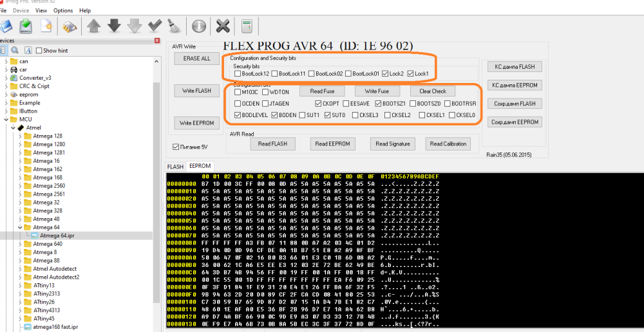The width and height of the screenshot is (644, 332).
Task: Click the Read EEPROM button
Action: click(332, 143)
